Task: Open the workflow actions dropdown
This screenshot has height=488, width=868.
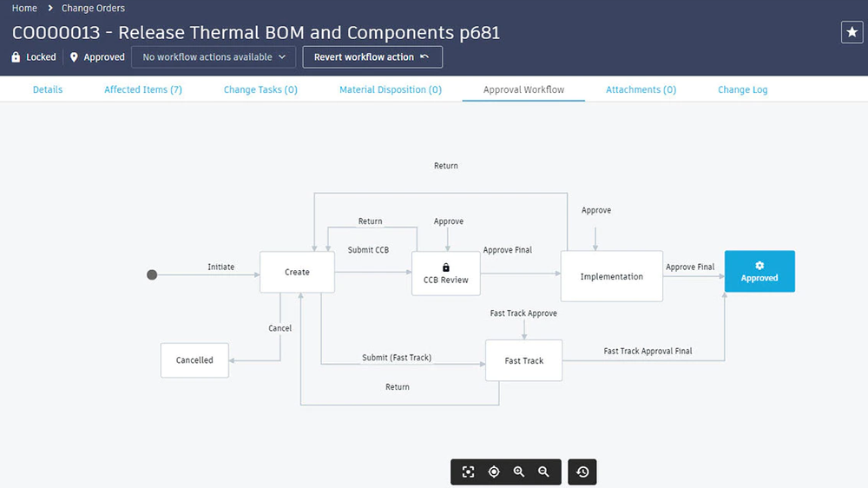Action: click(x=214, y=57)
